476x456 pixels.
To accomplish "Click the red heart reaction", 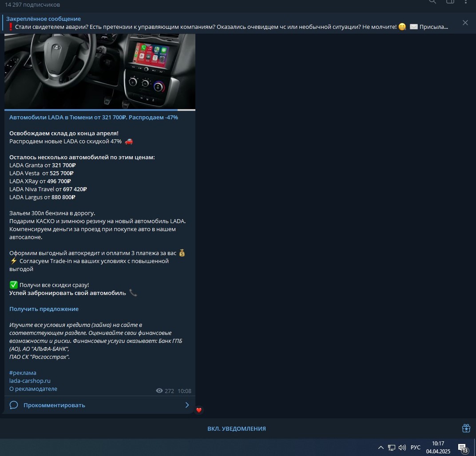I will (x=199, y=410).
